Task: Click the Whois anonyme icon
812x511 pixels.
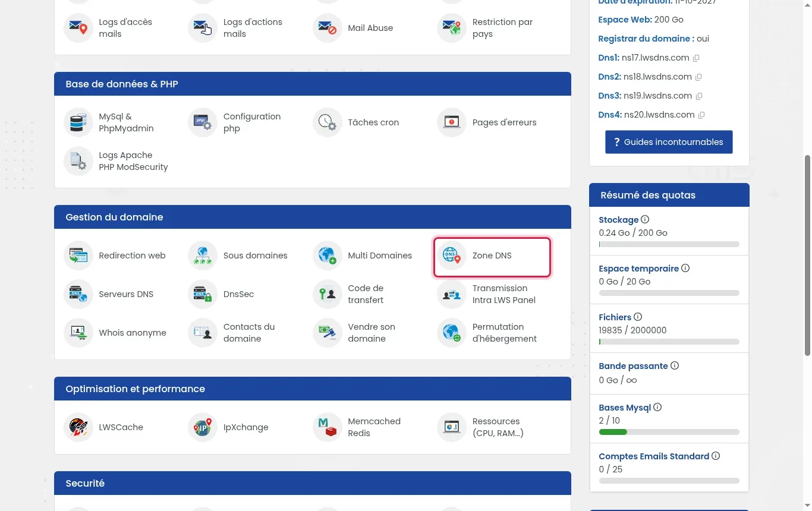Action: coord(78,333)
